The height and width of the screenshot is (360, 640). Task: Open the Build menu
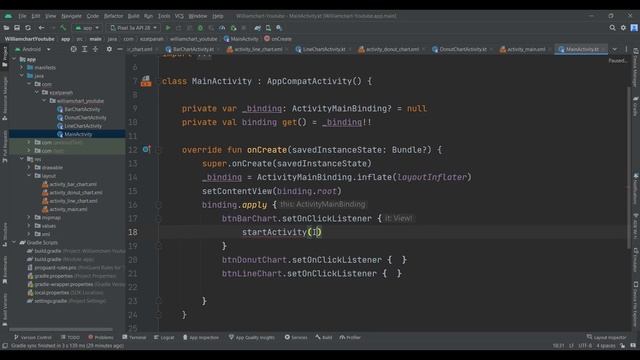pyautogui.click(x=133, y=16)
